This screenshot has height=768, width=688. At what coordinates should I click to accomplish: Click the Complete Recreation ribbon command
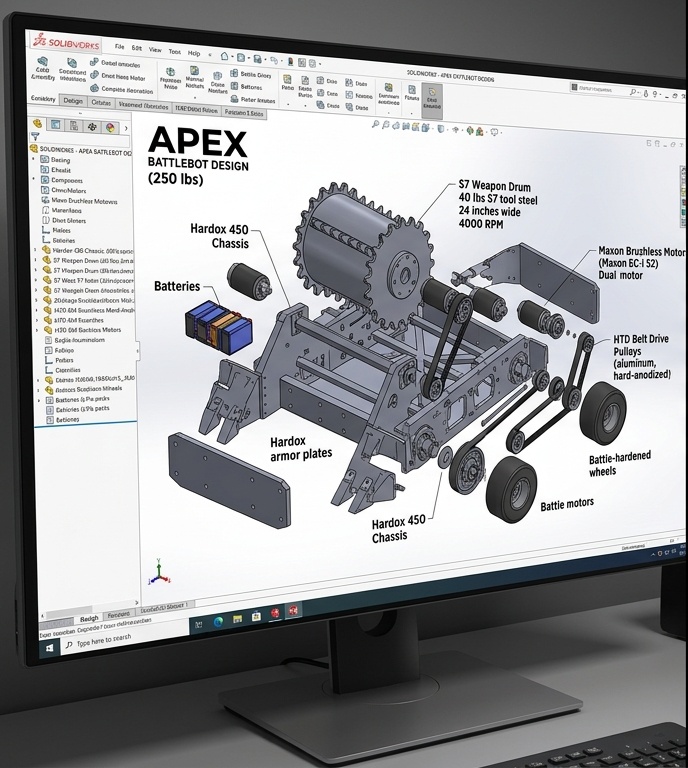[x=122, y=90]
